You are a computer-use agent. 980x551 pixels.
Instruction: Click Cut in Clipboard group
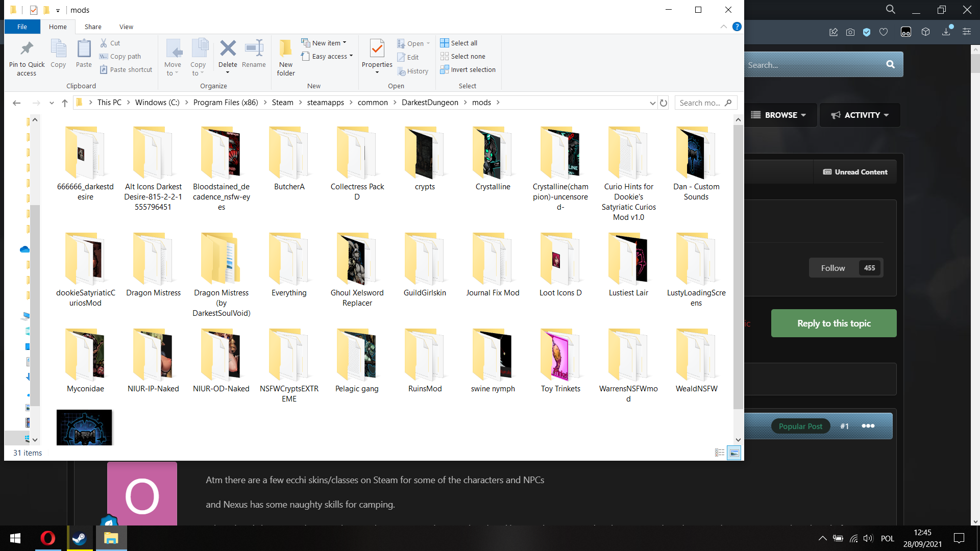(110, 43)
